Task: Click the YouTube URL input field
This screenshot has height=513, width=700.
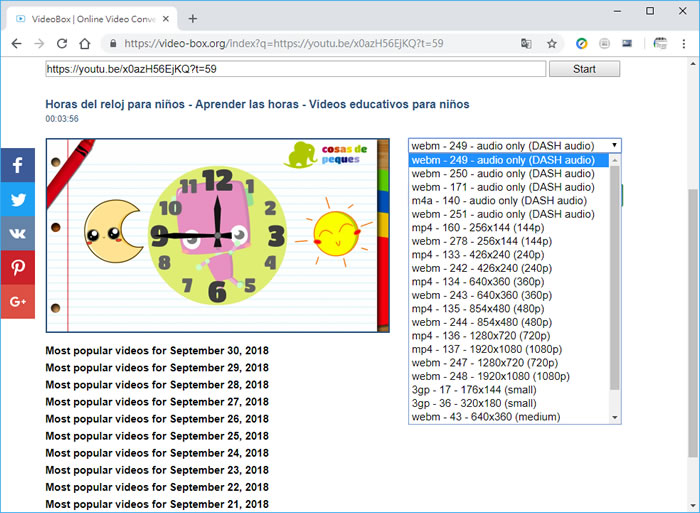Action: pyautogui.click(x=295, y=69)
